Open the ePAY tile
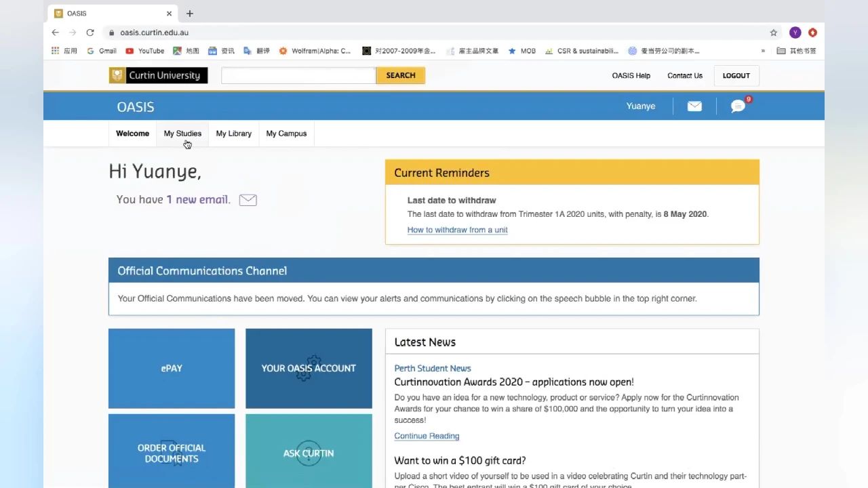The image size is (868, 488). coord(172,368)
